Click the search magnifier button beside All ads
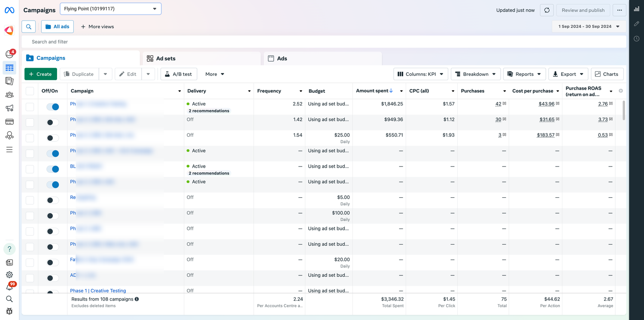 29,27
